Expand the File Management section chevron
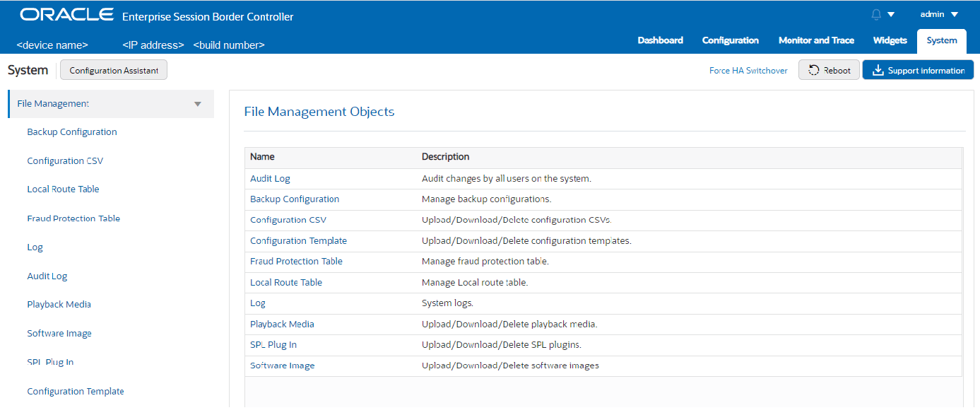The image size is (980, 415). (x=197, y=103)
